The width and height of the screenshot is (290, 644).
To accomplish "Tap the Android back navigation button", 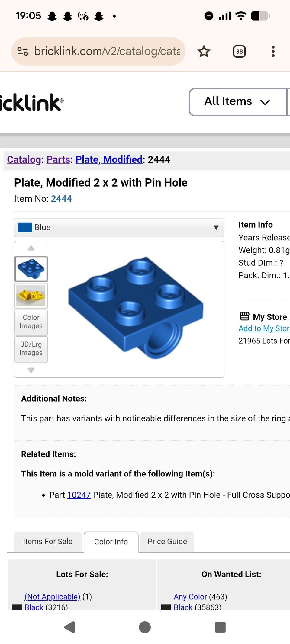I will [x=70, y=627].
